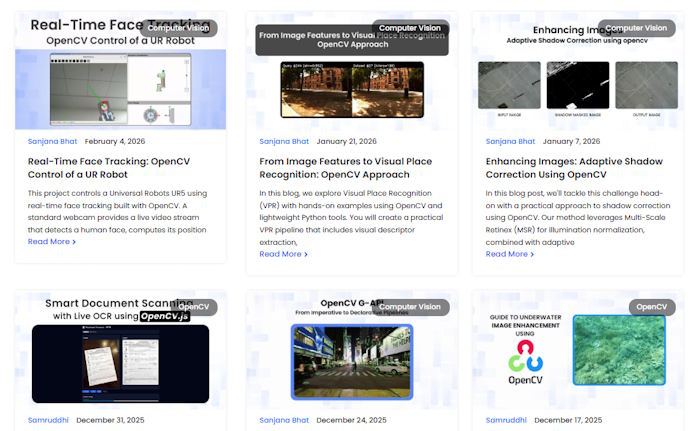The width and height of the screenshot is (700, 431).
Task: Open author Sanjana Bhat on January 21 post
Action: pos(284,141)
